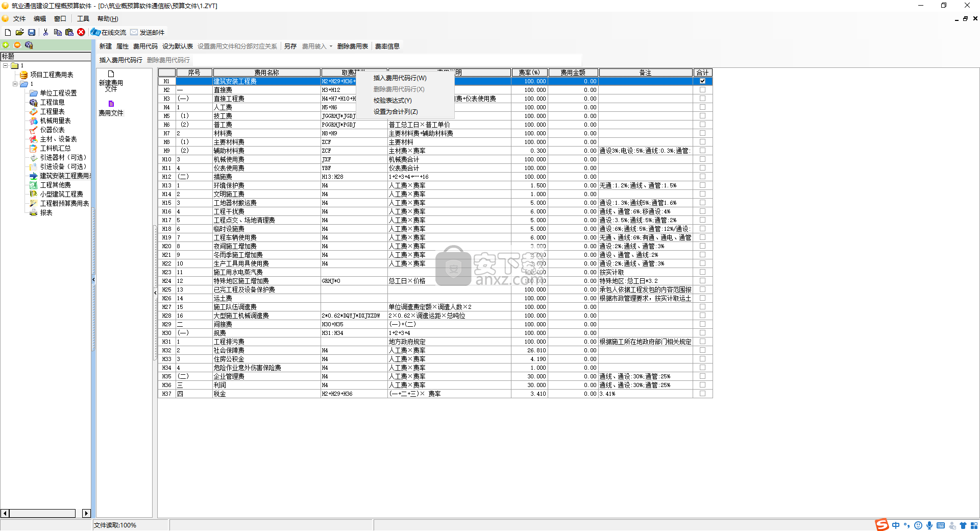Viewport: 980px width, 531px height.
Task: Open 引进设备（可选）tree item
Action: coord(63,166)
